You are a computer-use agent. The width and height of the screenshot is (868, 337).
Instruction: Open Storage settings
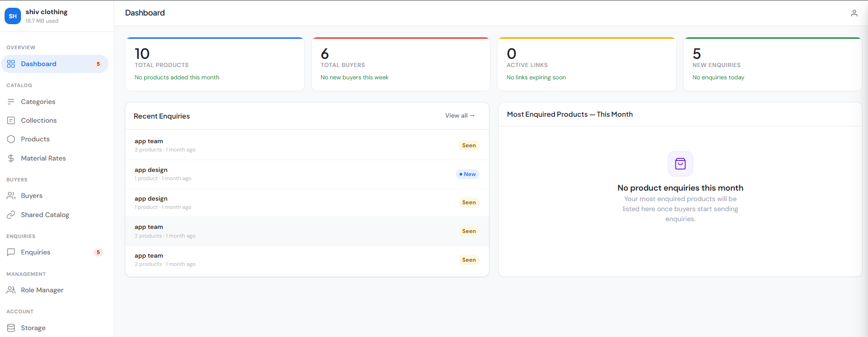coord(55,328)
